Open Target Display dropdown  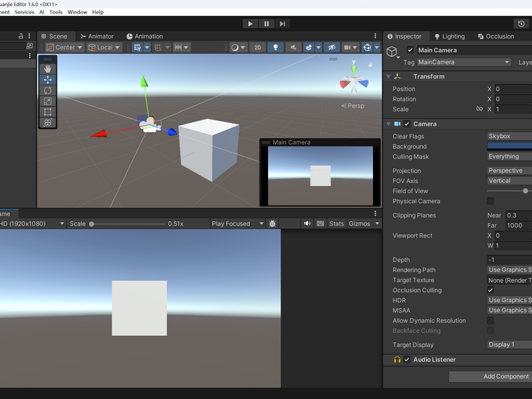click(x=509, y=344)
